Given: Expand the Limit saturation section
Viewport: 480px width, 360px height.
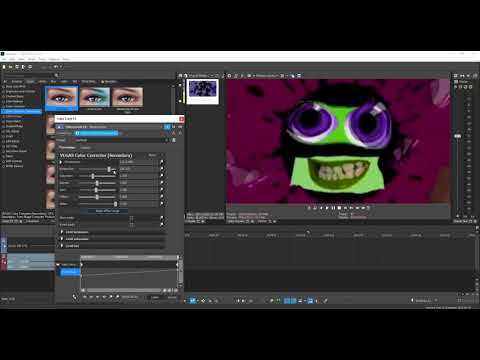Looking at the screenshot, I should 62,239.
